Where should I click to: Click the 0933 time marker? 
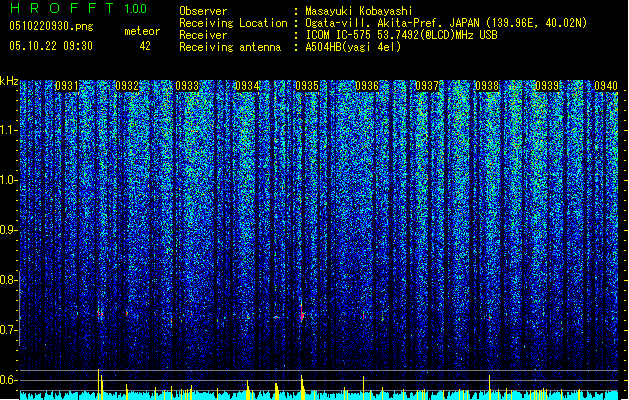pos(187,86)
